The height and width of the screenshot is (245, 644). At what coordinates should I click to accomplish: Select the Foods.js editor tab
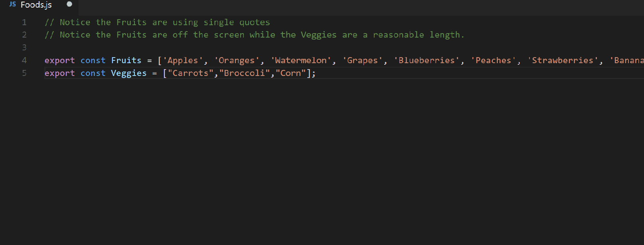[39, 5]
